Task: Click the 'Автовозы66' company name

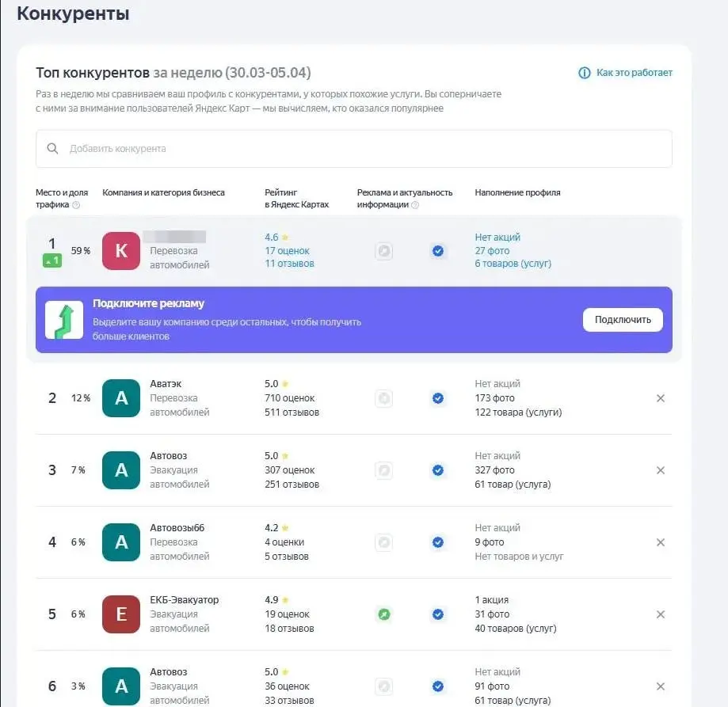Action: pyautogui.click(x=177, y=528)
